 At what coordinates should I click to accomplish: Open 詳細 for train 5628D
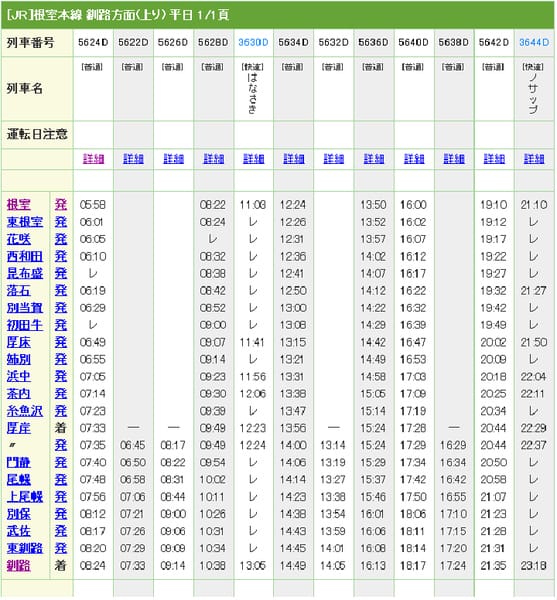point(213,159)
